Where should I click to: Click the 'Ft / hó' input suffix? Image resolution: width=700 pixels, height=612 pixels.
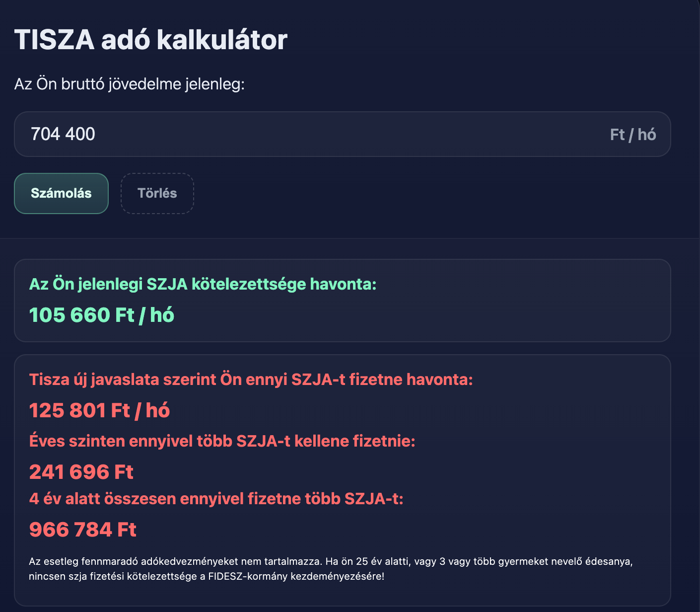(x=632, y=135)
